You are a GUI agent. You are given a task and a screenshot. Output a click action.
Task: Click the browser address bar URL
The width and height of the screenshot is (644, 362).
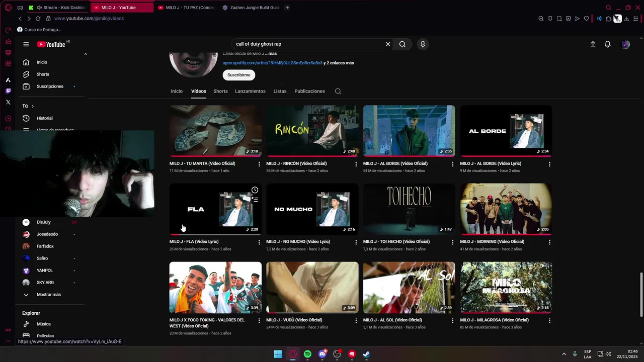coord(89,19)
